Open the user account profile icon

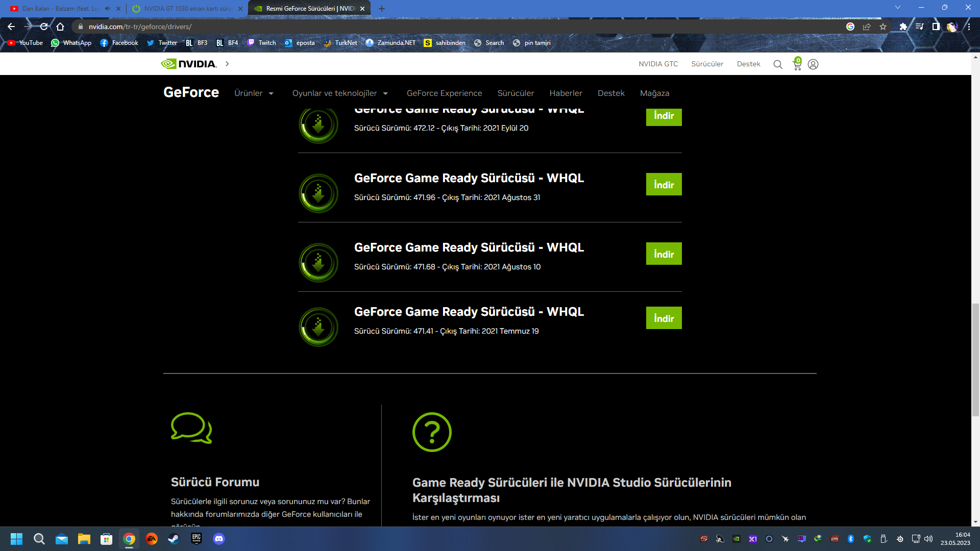[813, 64]
